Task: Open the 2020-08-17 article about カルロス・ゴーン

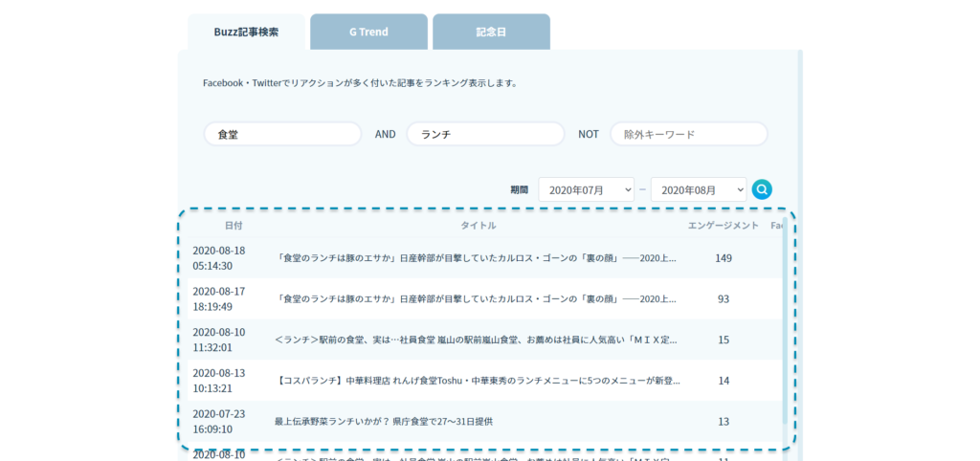Action: (477, 299)
